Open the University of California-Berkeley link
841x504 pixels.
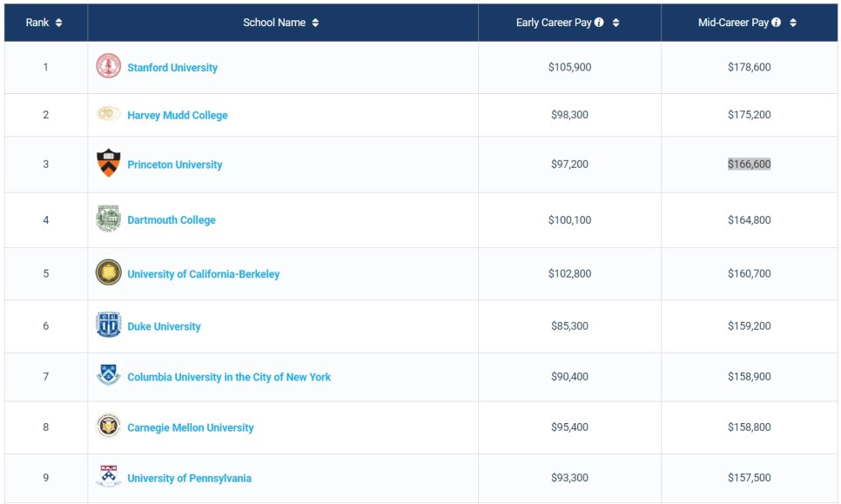point(204,274)
